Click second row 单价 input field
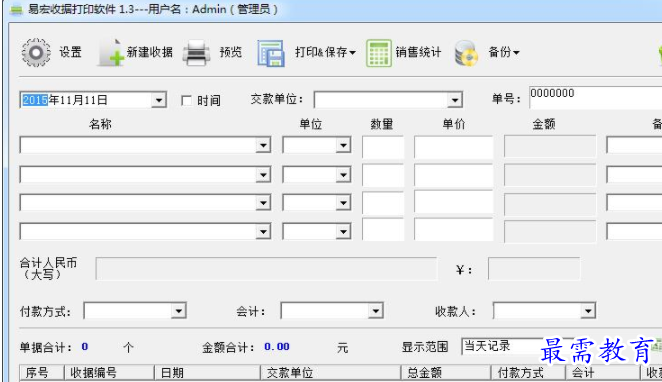Viewport: 662px width, 382px height. point(453,176)
